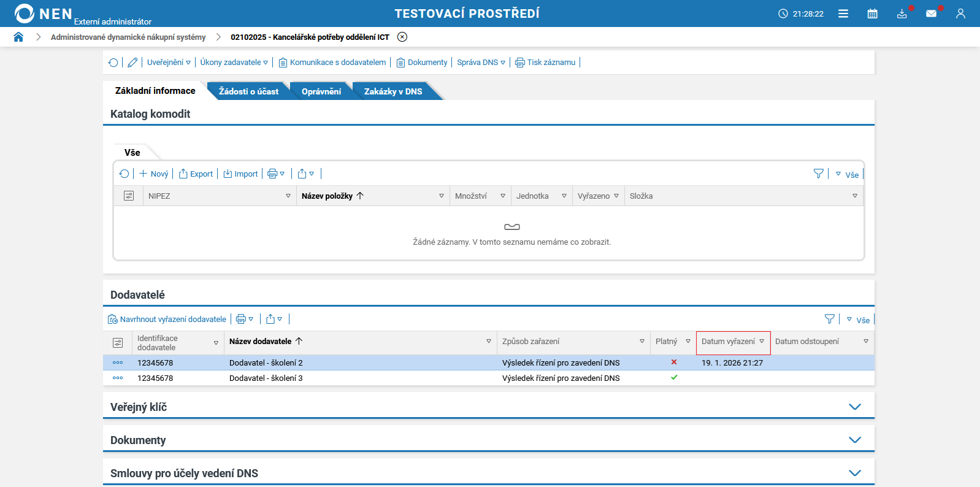Image resolution: width=980 pixels, height=487 pixels.
Task: Select the Dodavatel - školení 2 name cell
Action: tap(361, 362)
